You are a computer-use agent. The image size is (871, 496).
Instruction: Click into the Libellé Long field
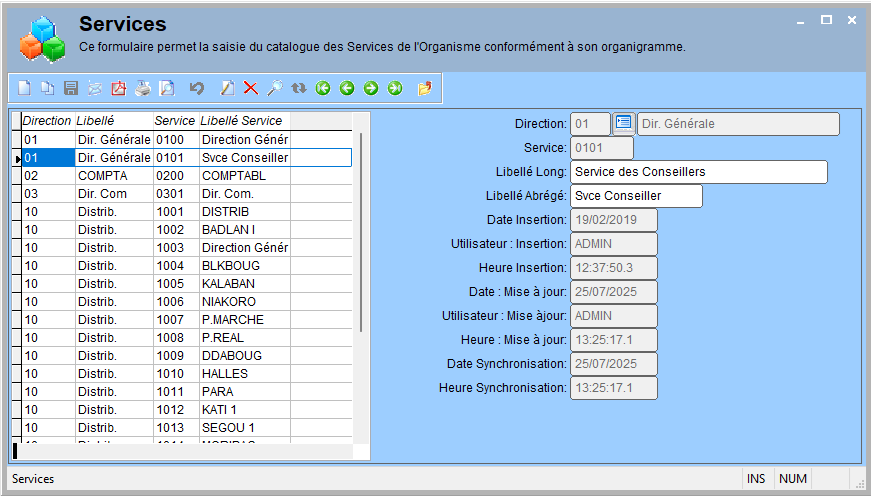(699, 172)
